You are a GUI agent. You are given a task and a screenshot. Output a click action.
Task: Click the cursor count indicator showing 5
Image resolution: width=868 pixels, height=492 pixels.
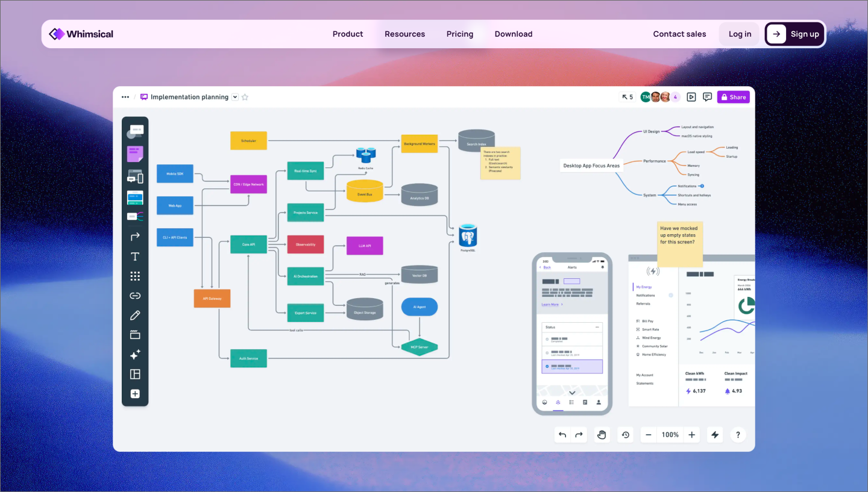[x=627, y=97]
